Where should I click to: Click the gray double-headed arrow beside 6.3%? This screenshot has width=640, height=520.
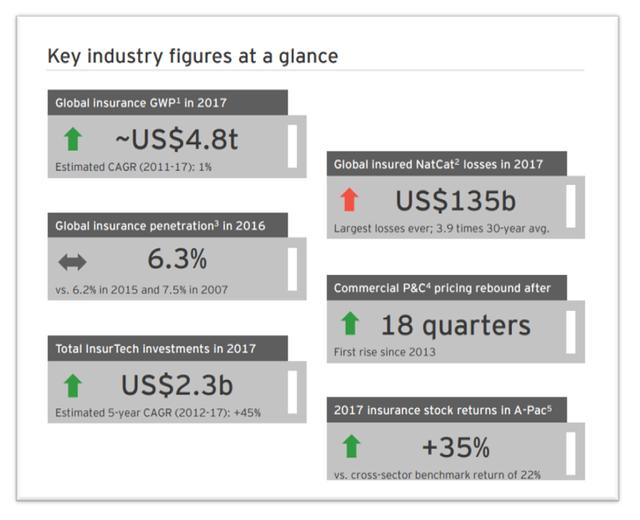72,262
